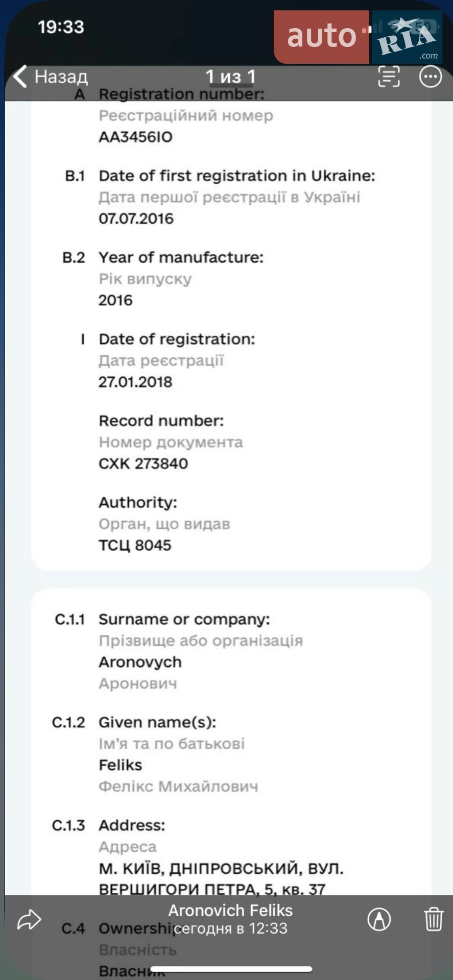Tap the authority value ТСЦ 8045

(x=135, y=545)
